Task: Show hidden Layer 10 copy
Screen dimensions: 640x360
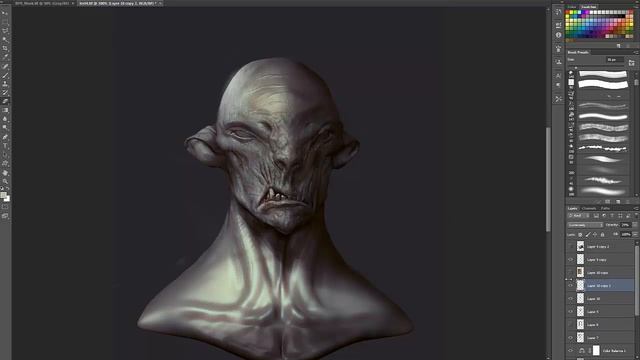Action: 571,273
